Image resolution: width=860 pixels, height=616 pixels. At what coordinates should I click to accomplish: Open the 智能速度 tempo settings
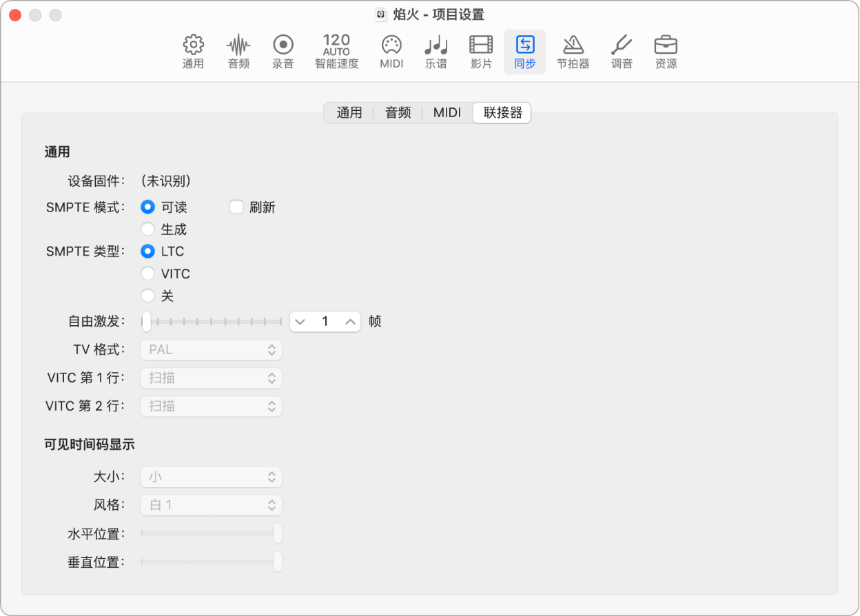(336, 52)
